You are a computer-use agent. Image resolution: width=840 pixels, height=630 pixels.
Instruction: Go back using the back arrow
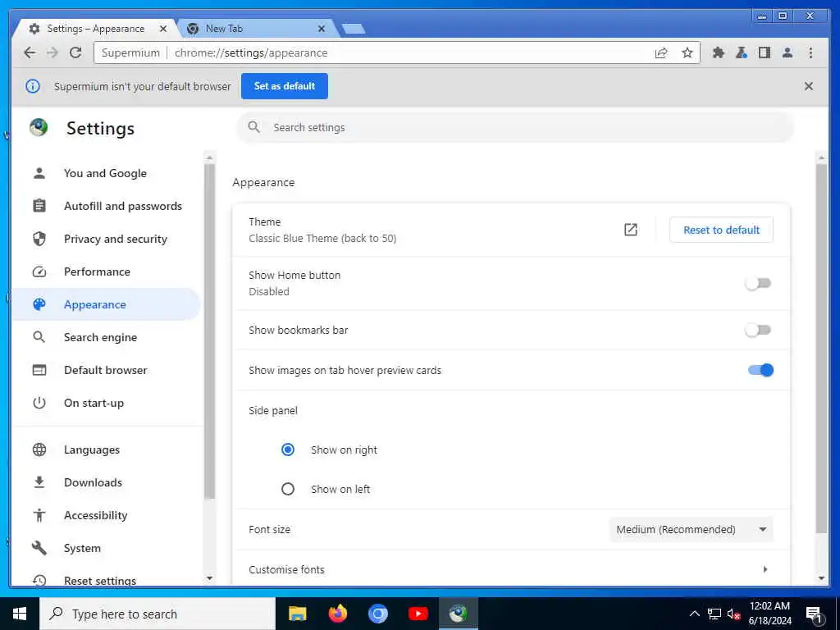pyautogui.click(x=30, y=52)
